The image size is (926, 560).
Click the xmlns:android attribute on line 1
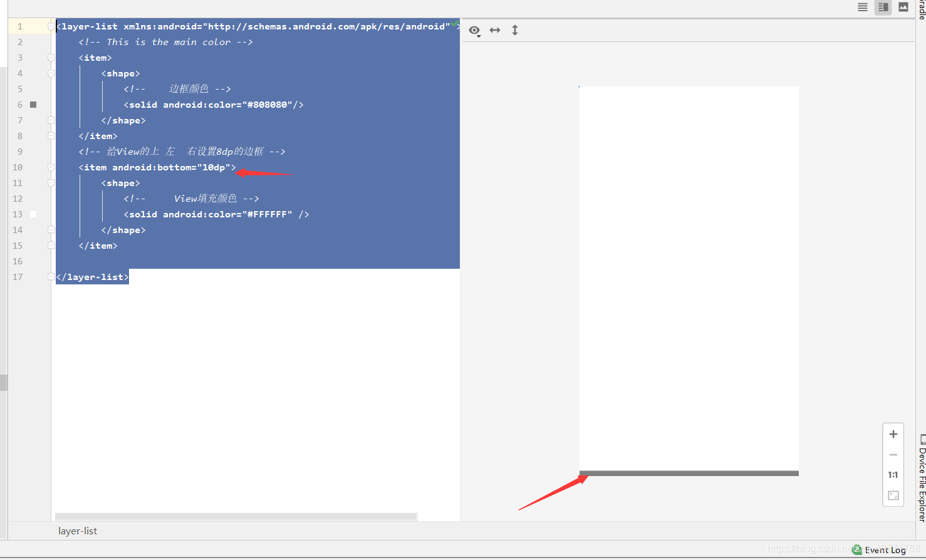tap(286, 26)
